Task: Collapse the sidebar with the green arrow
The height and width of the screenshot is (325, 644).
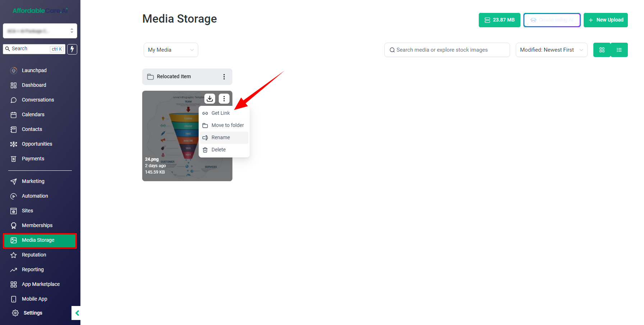Action: point(76,313)
